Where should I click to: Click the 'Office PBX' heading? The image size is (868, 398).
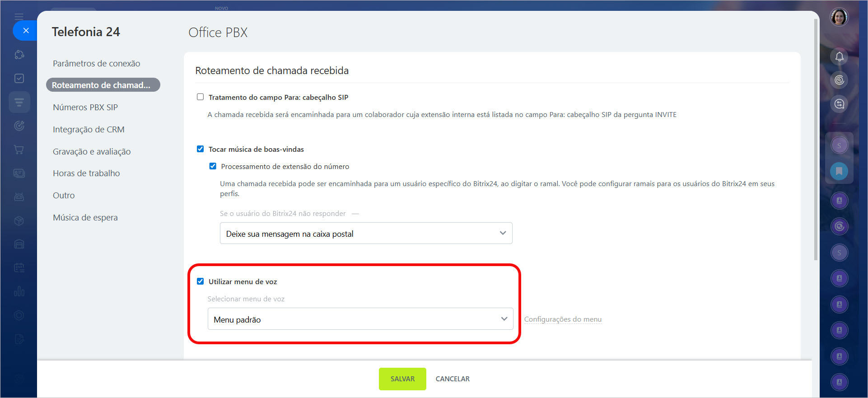(x=218, y=33)
